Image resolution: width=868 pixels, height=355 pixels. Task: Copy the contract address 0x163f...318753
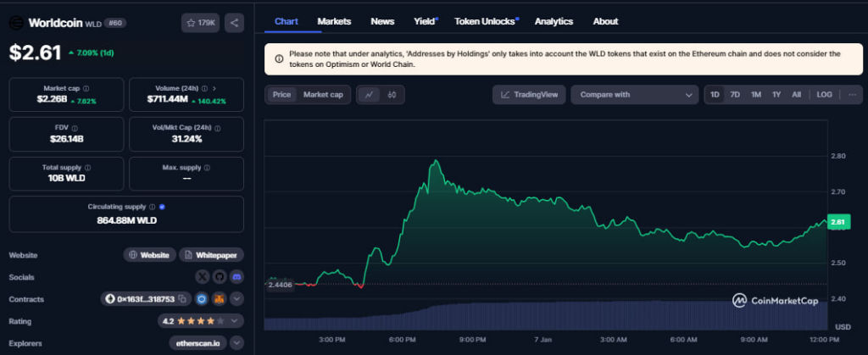[x=139, y=298]
